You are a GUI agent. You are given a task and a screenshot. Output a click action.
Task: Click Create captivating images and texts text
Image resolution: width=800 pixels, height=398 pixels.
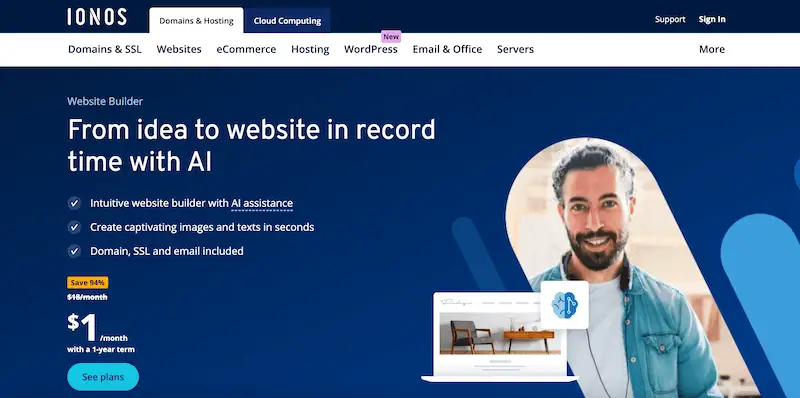pyautogui.click(x=202, y=227)
